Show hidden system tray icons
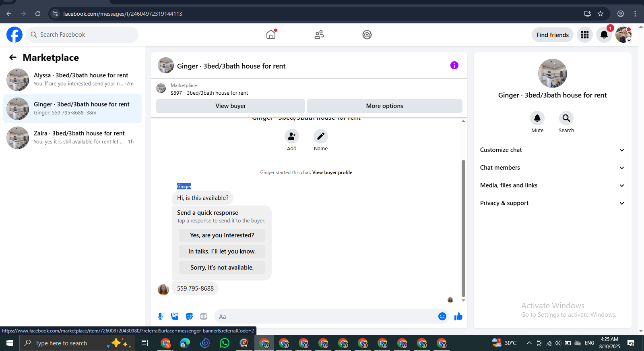Viewport: 644px width, 351px height. pyautogui.click(x=529, y=343)
